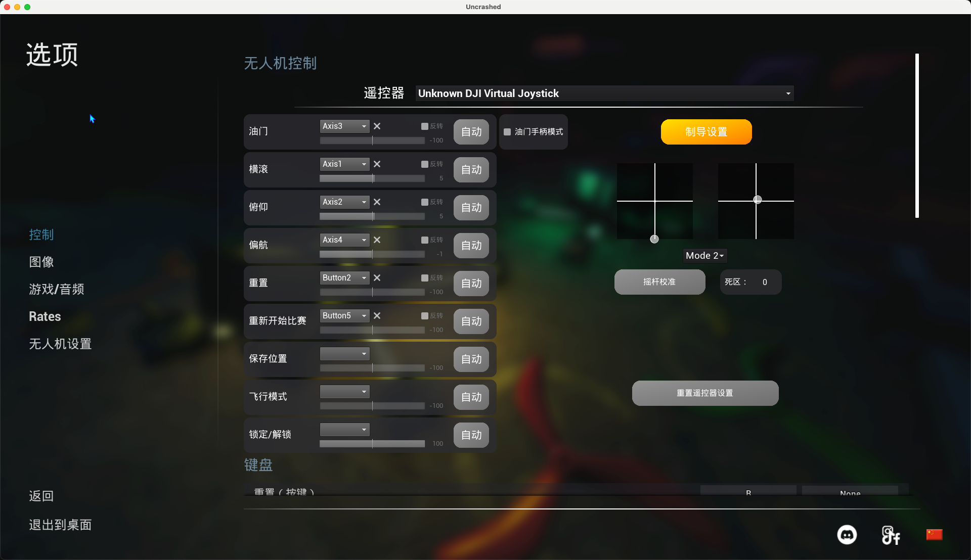
Task: Open the 保存位置 binding dropdown
Action: click(x=344, y=354)
